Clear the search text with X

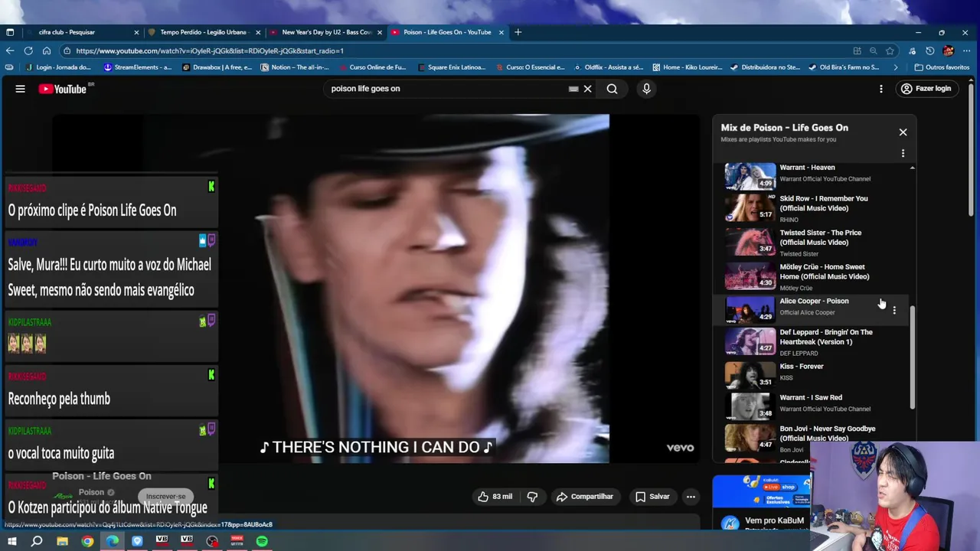[x=587, y=89]
